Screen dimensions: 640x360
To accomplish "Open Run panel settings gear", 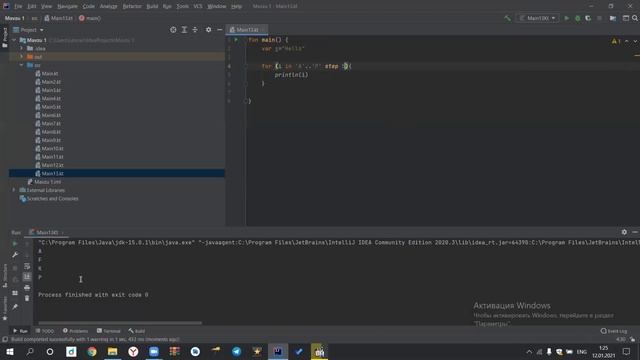I will point(624,232).
